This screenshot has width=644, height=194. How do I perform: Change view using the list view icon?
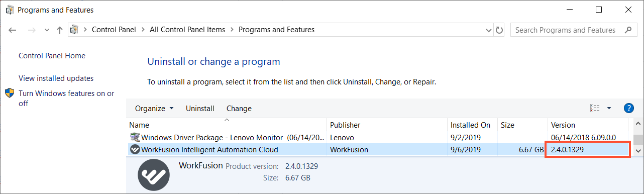(x=595, y=108)
